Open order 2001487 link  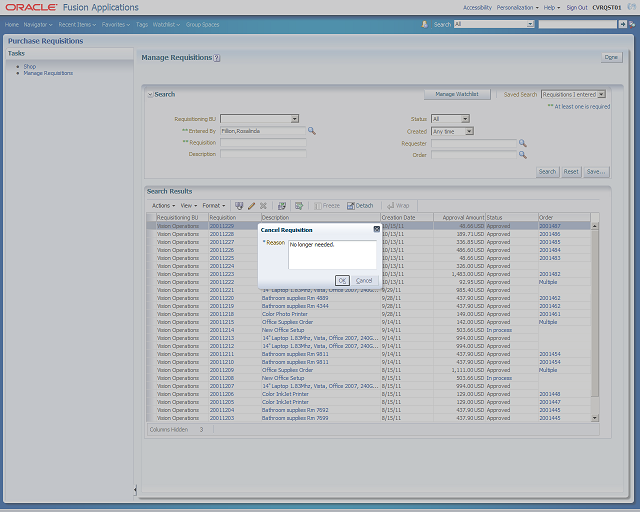(550, 226)
